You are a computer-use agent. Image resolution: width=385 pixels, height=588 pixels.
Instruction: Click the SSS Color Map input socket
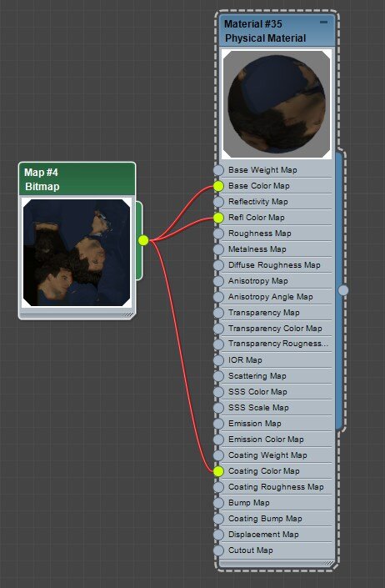coord(218,392)
